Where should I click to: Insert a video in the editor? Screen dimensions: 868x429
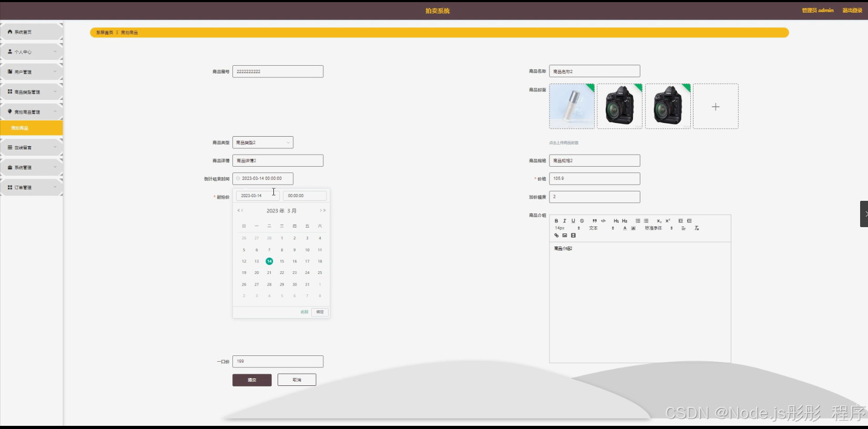click(573, 236)
